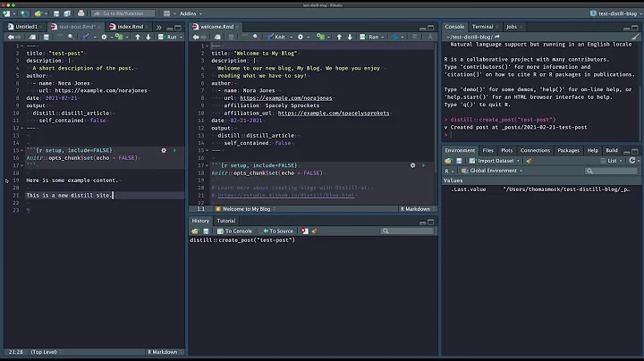644x361 pixels.
Task: Open the Packages tab
Action: tap(568, 150)
